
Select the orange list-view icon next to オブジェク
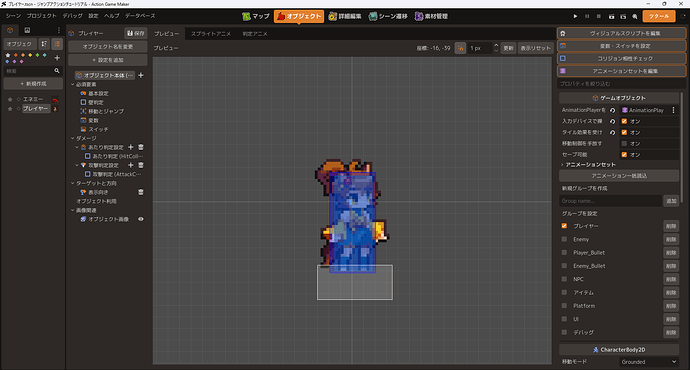[57, 44]
